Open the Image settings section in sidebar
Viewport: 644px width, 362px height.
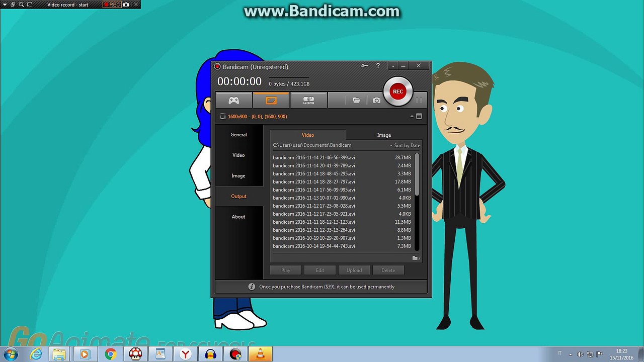point(238,176)
